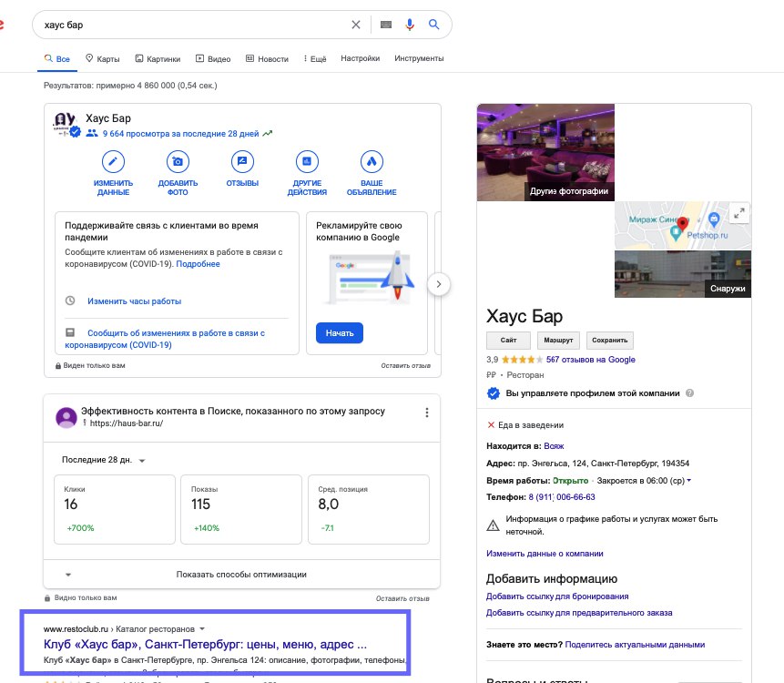
Task: Switch to the Карты tab
Action: point(103,58)
